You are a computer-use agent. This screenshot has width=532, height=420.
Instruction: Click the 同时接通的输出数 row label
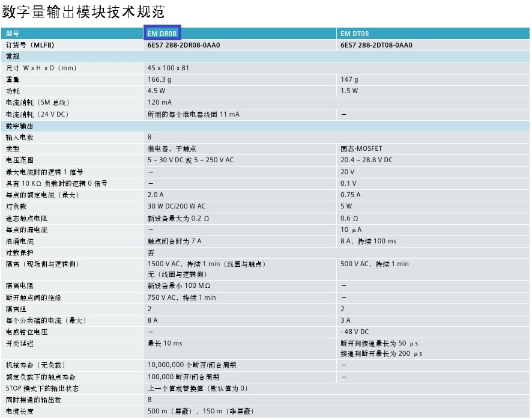33,400
